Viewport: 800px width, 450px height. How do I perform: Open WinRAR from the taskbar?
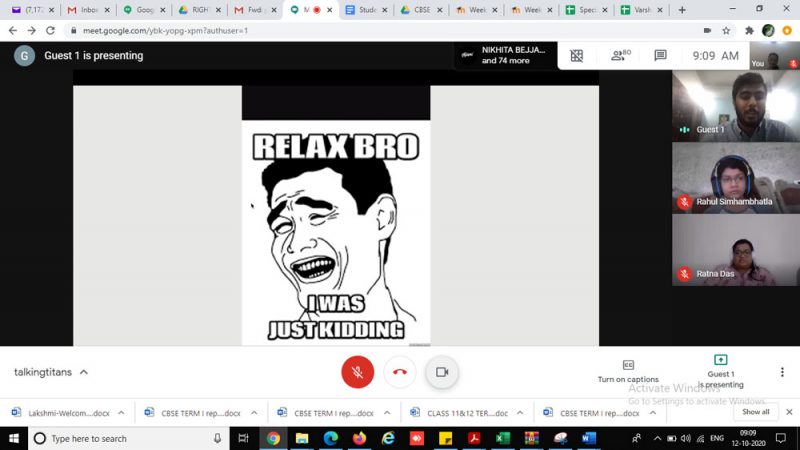[532, 438]
